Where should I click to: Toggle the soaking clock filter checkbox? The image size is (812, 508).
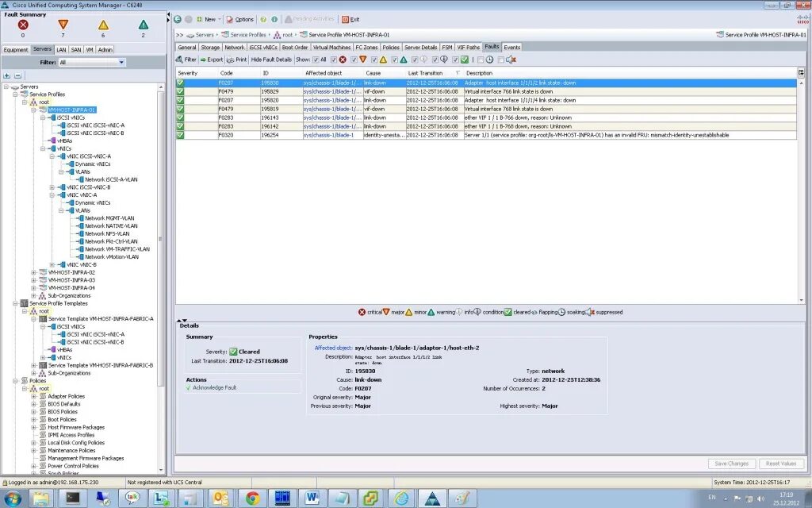(481, 60)
